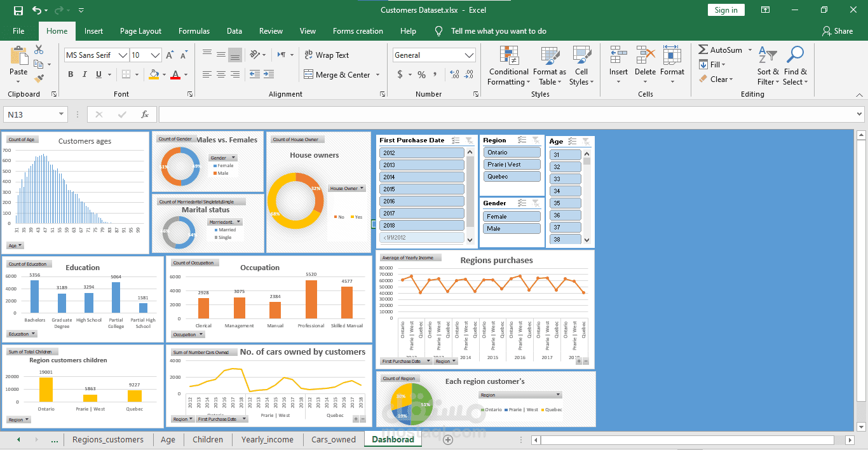Click the AutoSum sigma icon
The height and width of the screenshot is (450, 868).
click(703, 50)
